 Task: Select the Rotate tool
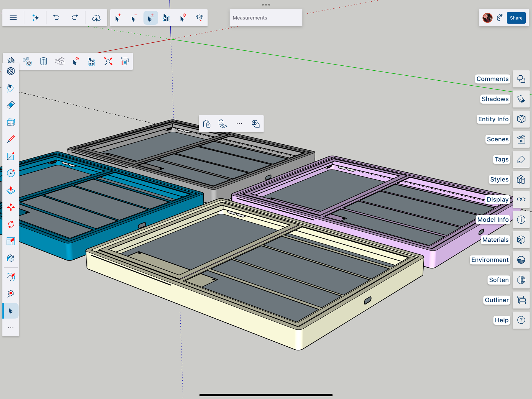coord(11,224)
